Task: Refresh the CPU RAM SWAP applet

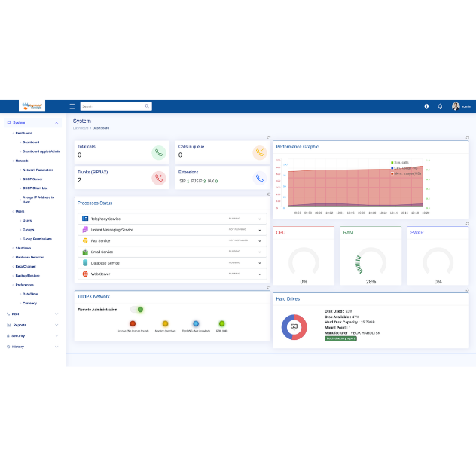Action: point(468,224)
